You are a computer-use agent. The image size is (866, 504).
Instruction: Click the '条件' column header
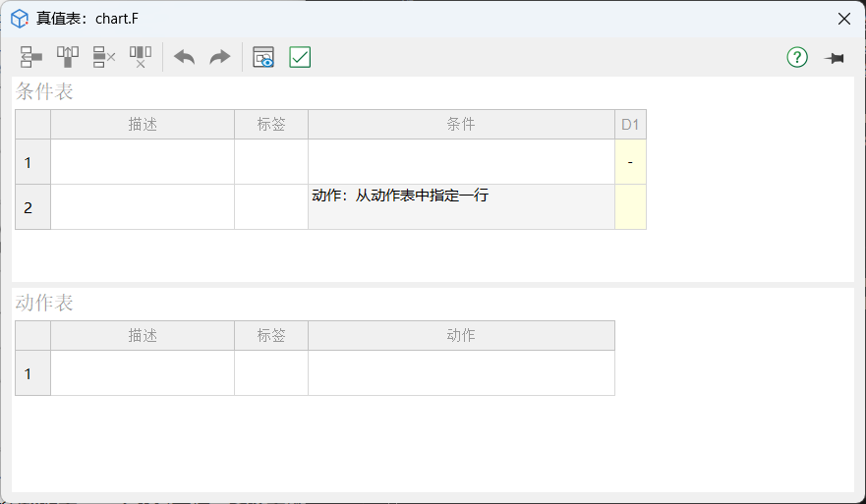461,125
